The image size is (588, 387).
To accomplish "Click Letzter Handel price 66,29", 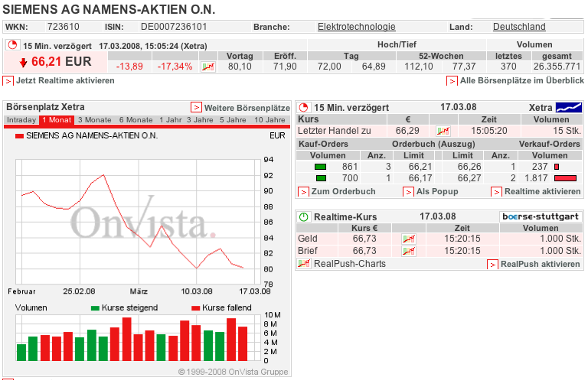I will pos(407,131).
